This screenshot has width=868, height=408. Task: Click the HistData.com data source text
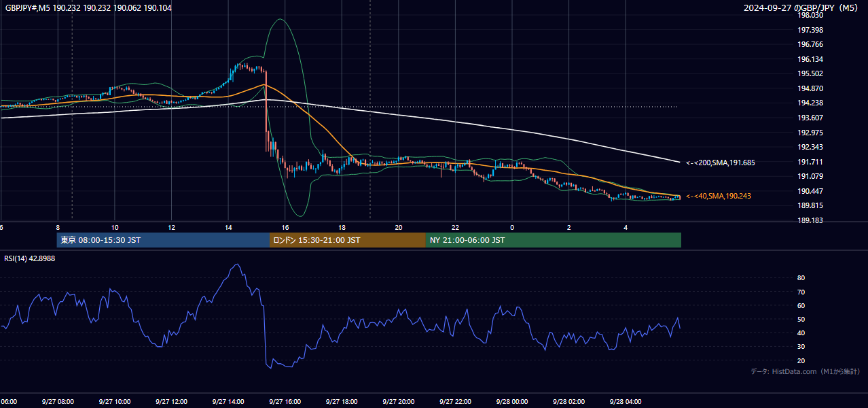tap(806, 372)
